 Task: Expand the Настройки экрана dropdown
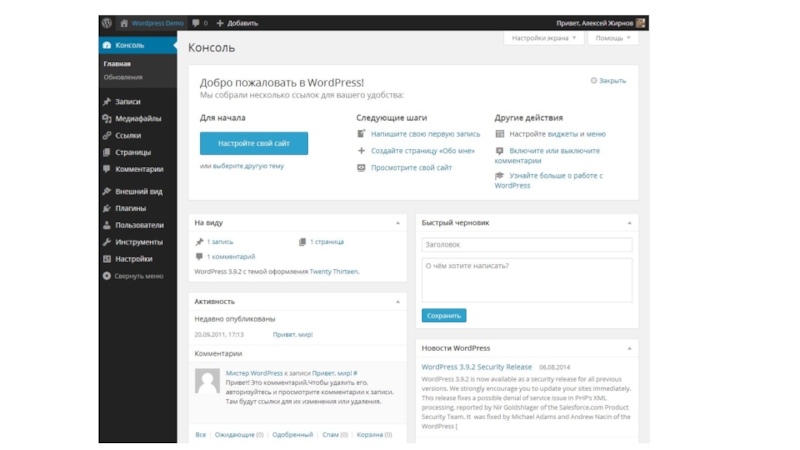545,38
